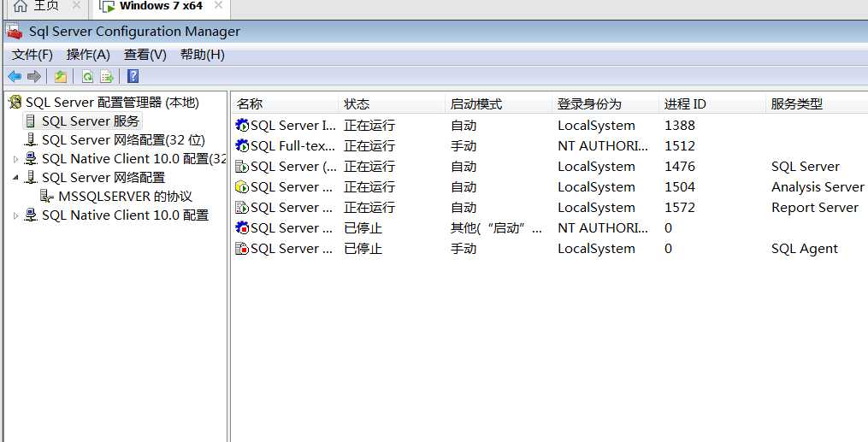Click the Refresh toolbar icon

click(x=87, y=76)
